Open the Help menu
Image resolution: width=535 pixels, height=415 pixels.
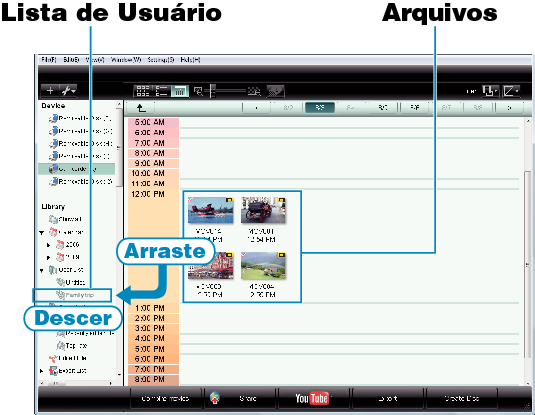coord(190,60)
